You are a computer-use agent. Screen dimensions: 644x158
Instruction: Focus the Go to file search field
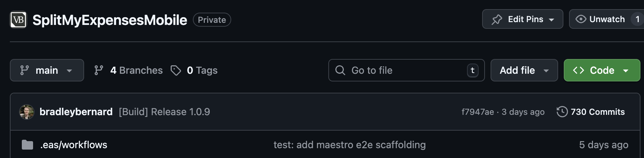(406, 70)
